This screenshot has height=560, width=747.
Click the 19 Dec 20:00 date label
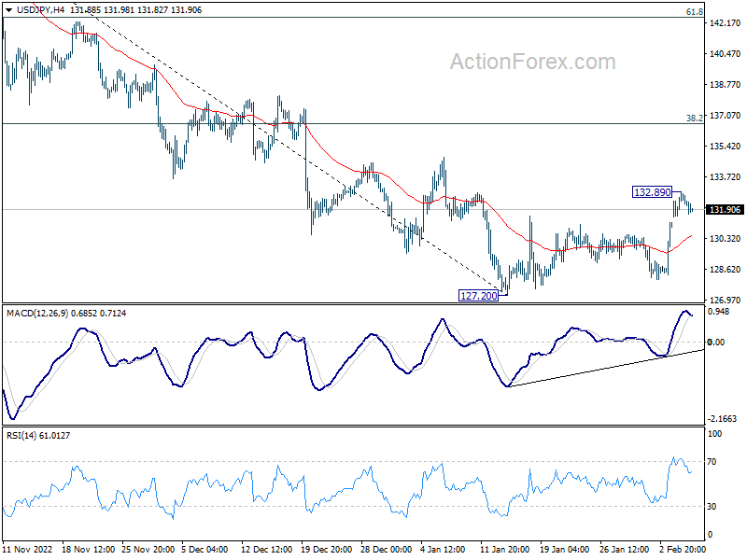coord(327,550)
